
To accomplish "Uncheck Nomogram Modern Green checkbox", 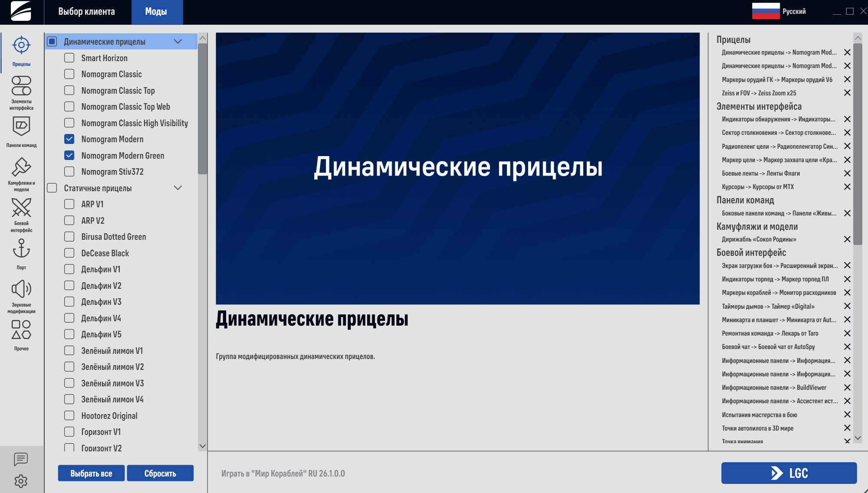I will [x=69, y=155].
